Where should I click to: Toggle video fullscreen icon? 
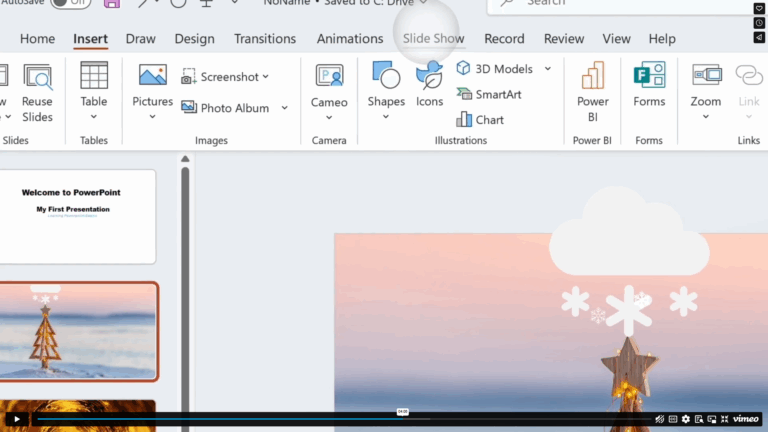tap(725, 419)
